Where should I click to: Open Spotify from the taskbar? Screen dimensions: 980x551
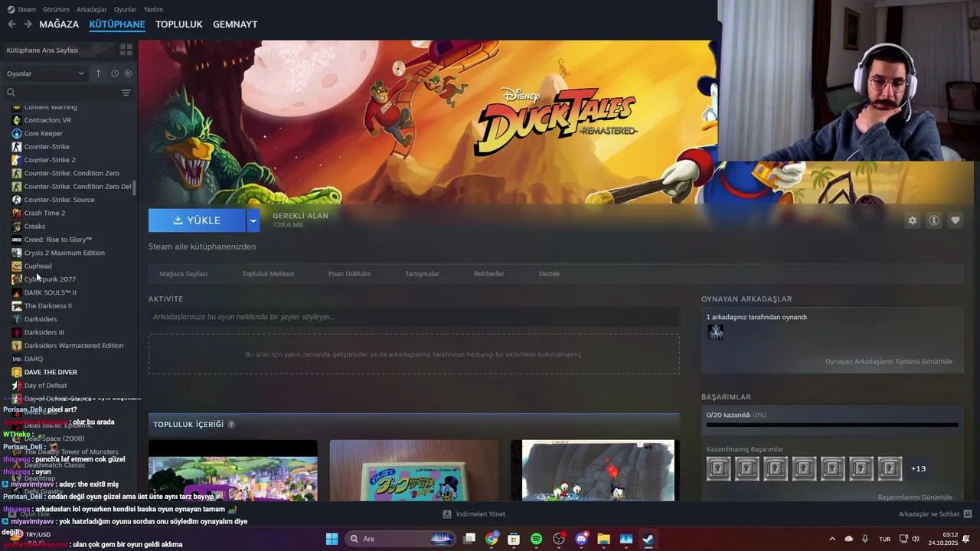[536, 539]
